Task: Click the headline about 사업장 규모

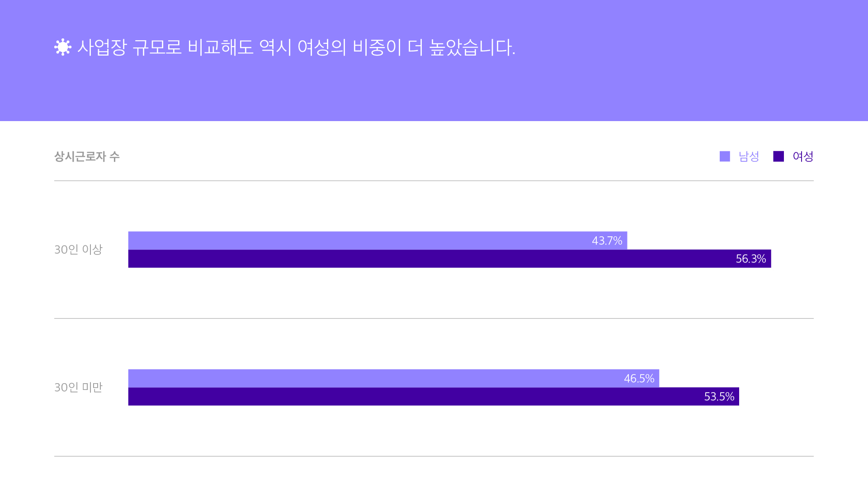Action: [297, 47]
